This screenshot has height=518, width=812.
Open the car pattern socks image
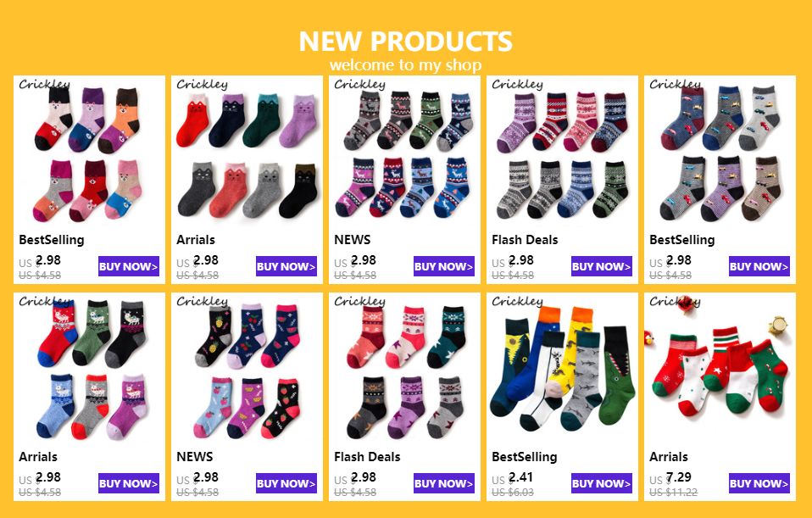pos(720,152)
